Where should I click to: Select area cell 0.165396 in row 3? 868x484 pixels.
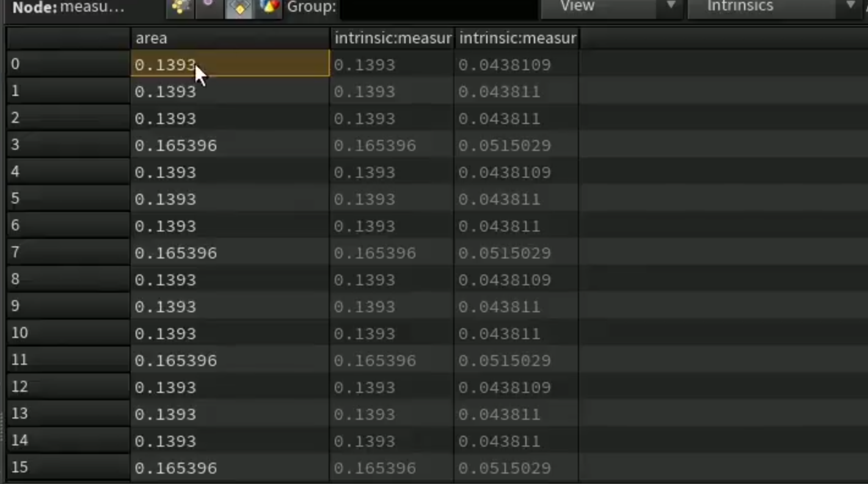[230, 145]
